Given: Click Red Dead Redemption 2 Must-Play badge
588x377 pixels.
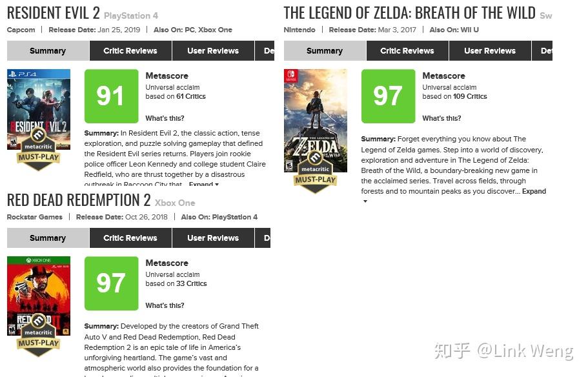Looking at the screenshot, I should pyautogui.click(x=38, y=335).
